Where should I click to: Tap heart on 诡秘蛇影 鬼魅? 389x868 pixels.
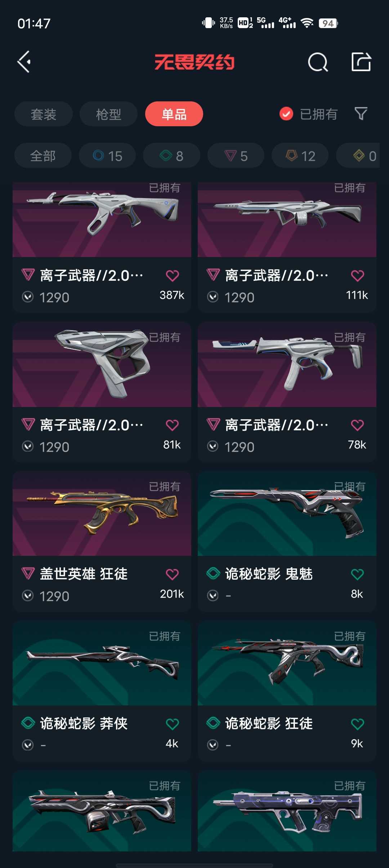tap(357, 574)
